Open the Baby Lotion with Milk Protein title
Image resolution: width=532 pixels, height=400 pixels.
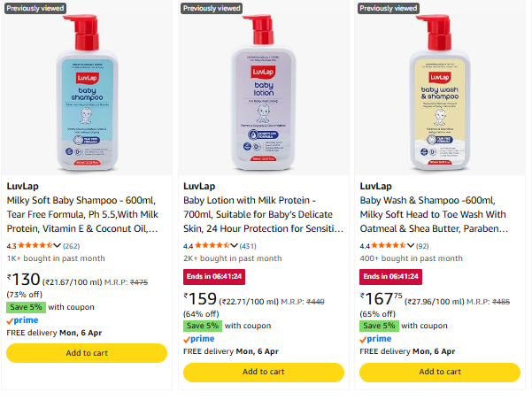click(x=263, y=214)
